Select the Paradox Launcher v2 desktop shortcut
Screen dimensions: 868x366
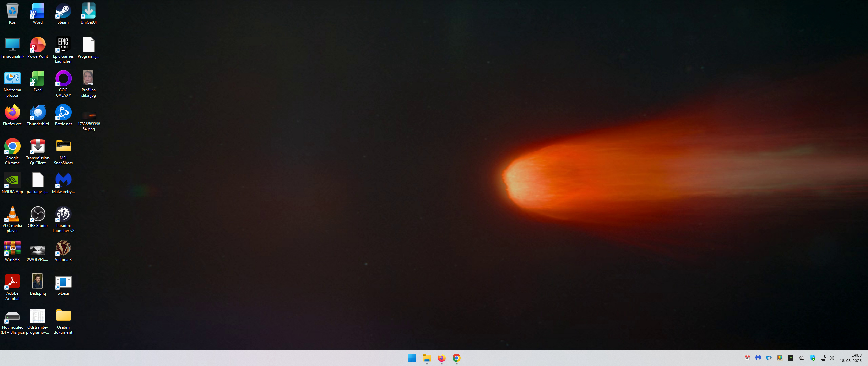[x=63, y=219]
